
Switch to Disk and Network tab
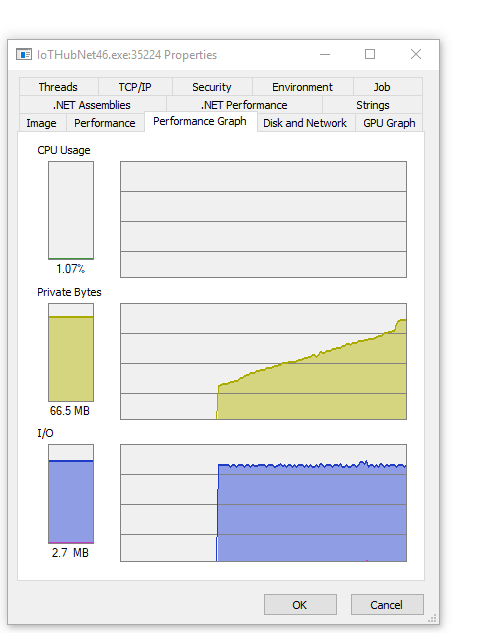(x=305, y=123)
